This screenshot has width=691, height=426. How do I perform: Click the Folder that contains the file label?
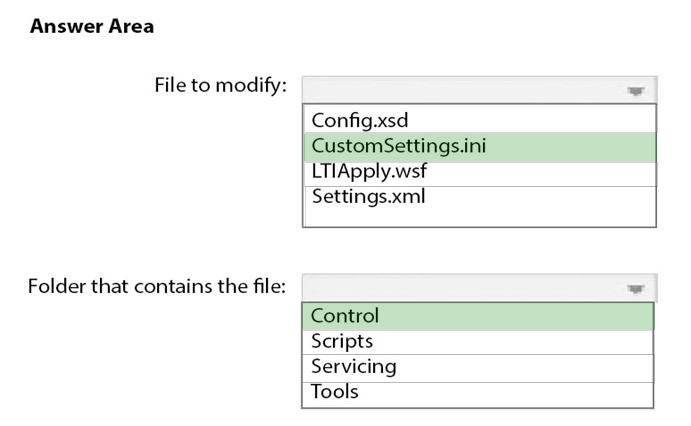157,286
